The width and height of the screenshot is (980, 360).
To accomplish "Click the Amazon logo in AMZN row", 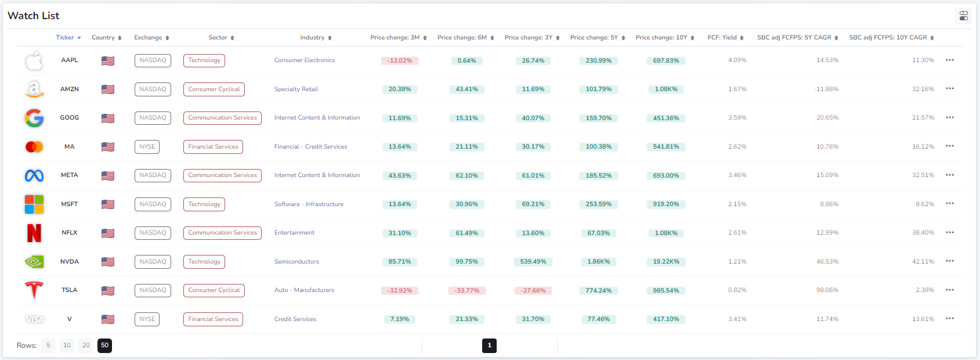I will coord(34,89).
